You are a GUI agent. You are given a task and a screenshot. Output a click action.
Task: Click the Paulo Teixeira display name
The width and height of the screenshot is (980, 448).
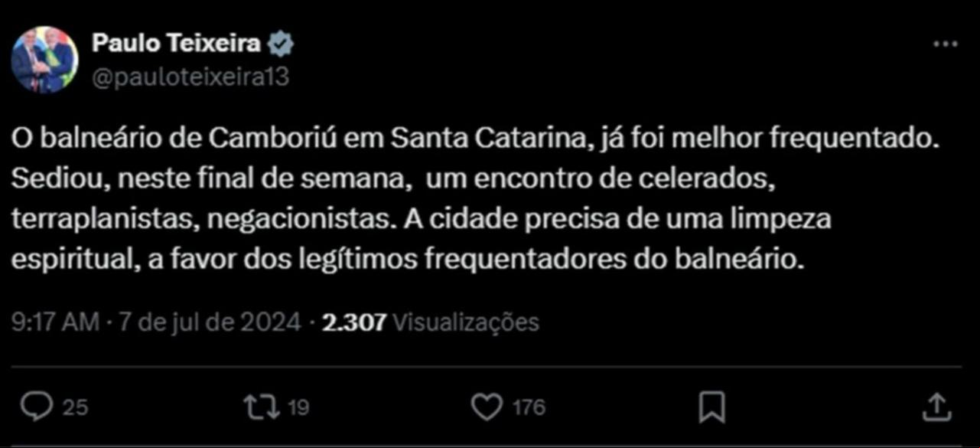click(x=177, y=44)
